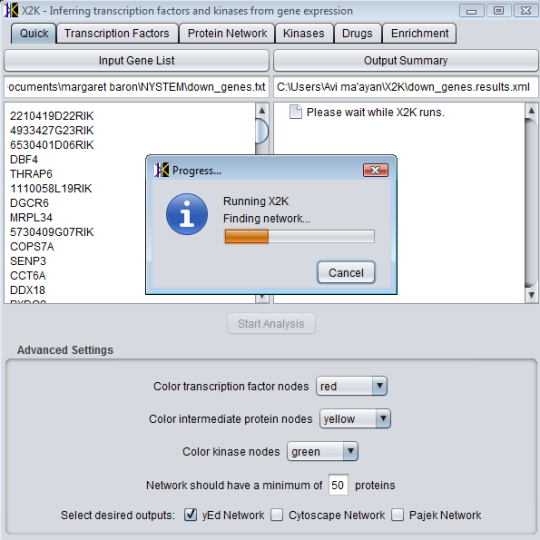Image resolution: width=540 pixels, height=540 pixels.
Task: Click the X2K app icon in main title bar
Action: pyautogui.click(x=11, y=10)
